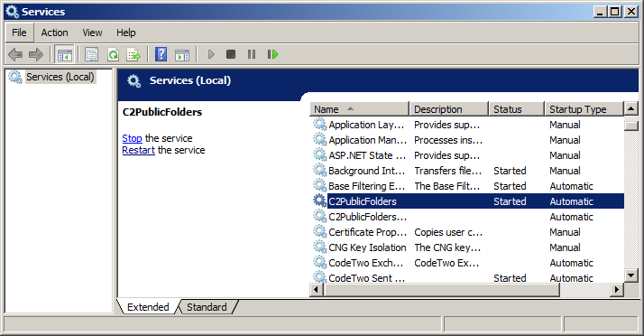
Task: Click vertical scrollbar up arrow
Action: click(x=630, y=109)
